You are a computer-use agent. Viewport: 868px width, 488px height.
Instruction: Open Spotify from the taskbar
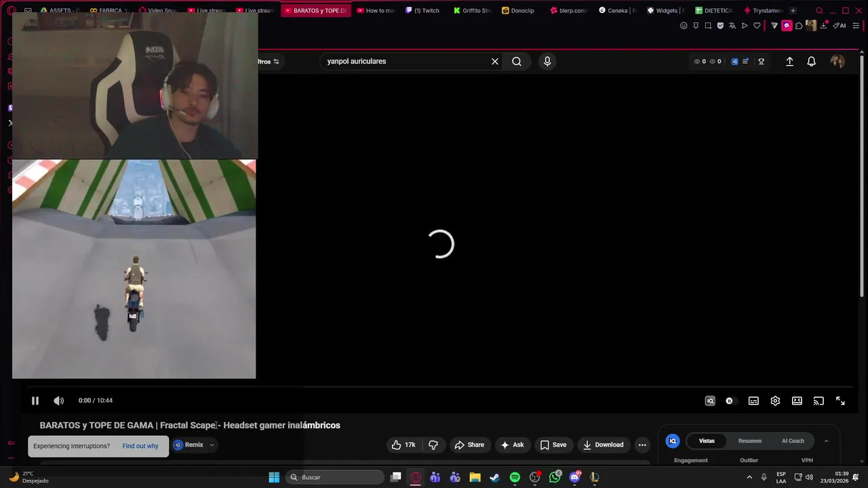click(515, 477)
